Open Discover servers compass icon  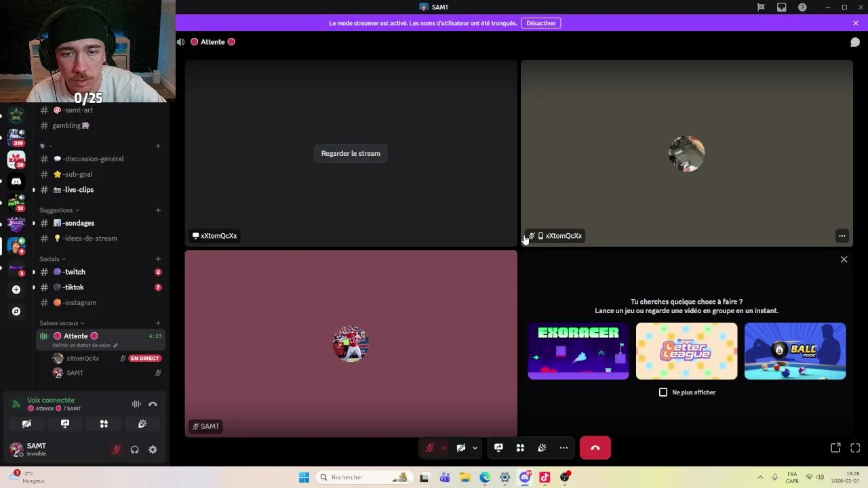(16, 311)
